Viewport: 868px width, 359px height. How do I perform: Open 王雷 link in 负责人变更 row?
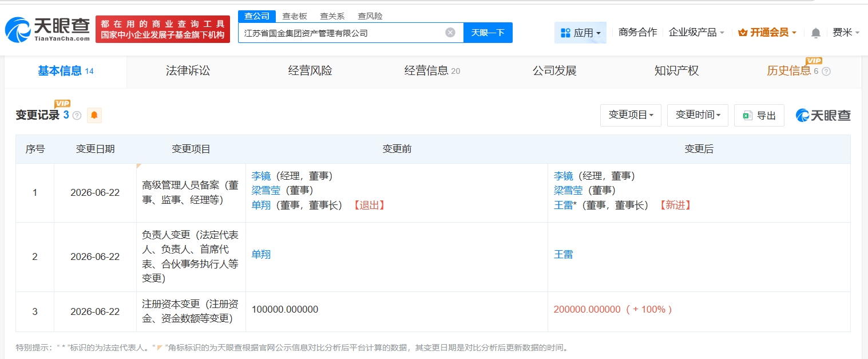click(x=564, y=254)
